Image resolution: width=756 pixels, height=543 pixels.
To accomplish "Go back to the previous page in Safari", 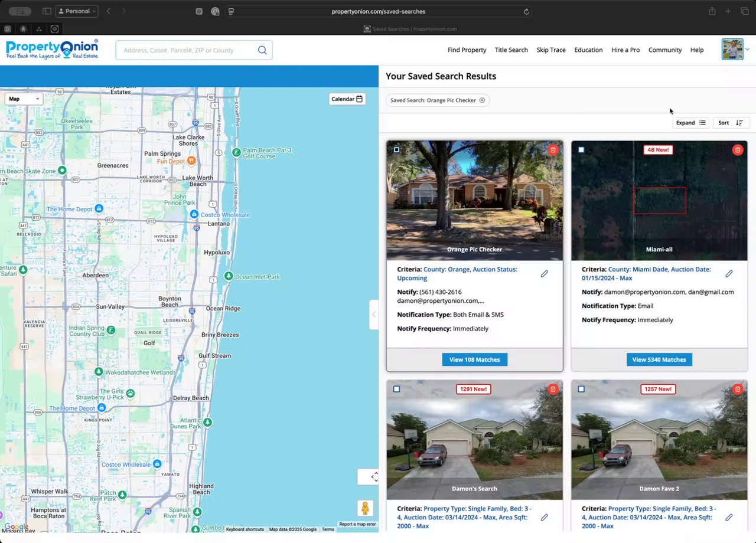I will coord(109,11).
